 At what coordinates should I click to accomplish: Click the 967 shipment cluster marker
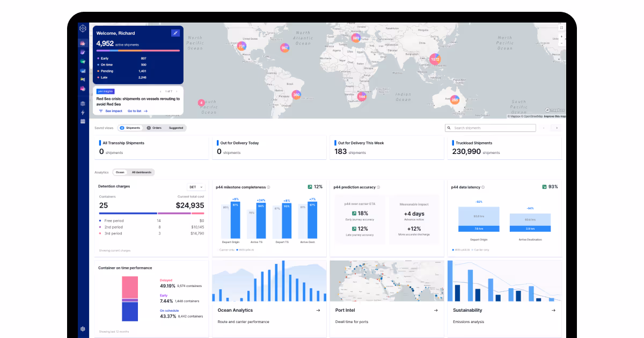pos(285,48)
